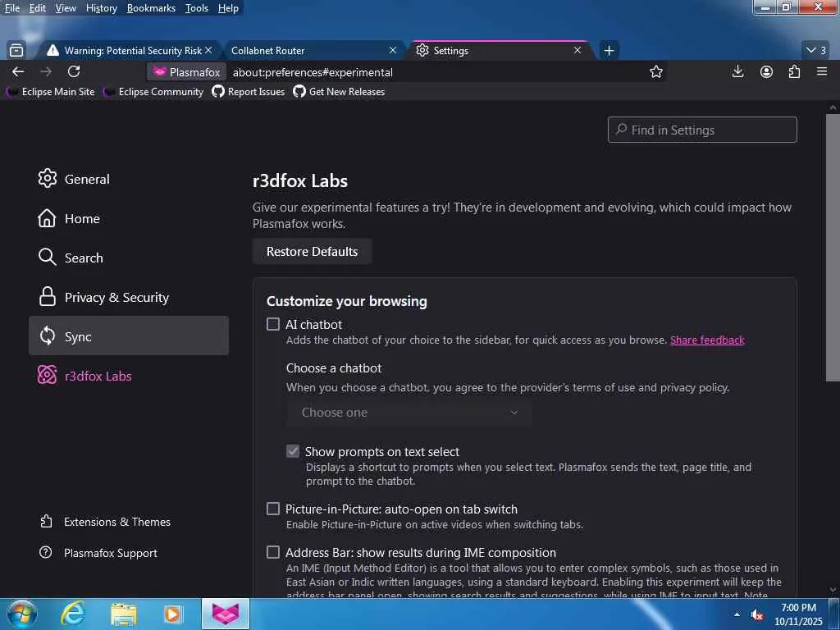Click the Plasmafox taskbar button
Viewport: 840px width, 630px height.
pyautogui.click(x=226, y=614)
